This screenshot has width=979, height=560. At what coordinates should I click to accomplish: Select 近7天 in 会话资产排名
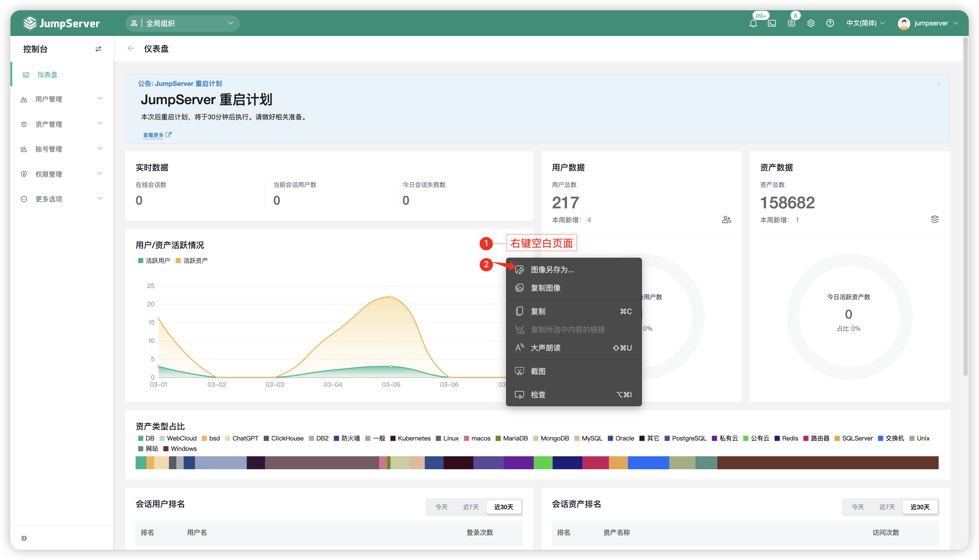(x=887, y=507)
